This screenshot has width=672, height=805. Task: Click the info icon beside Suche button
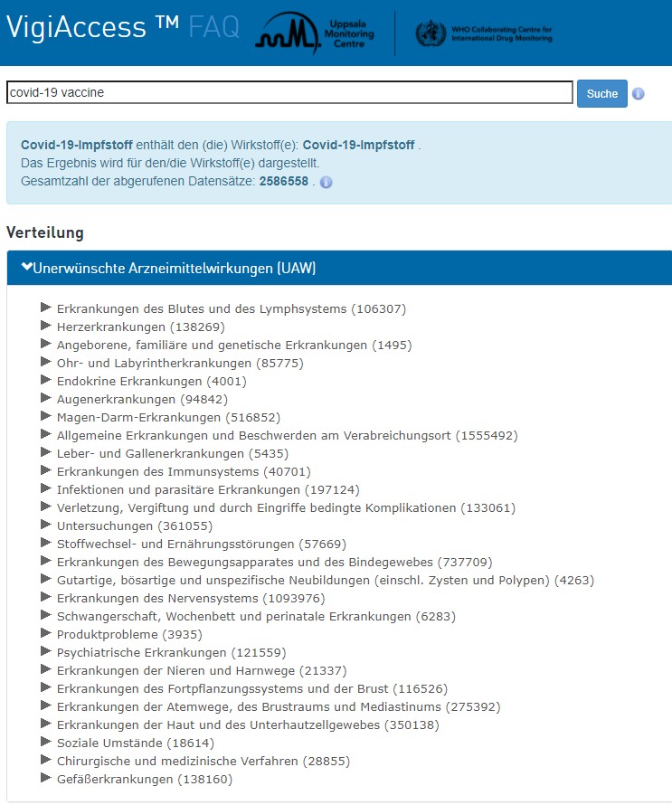coord(639,94)
